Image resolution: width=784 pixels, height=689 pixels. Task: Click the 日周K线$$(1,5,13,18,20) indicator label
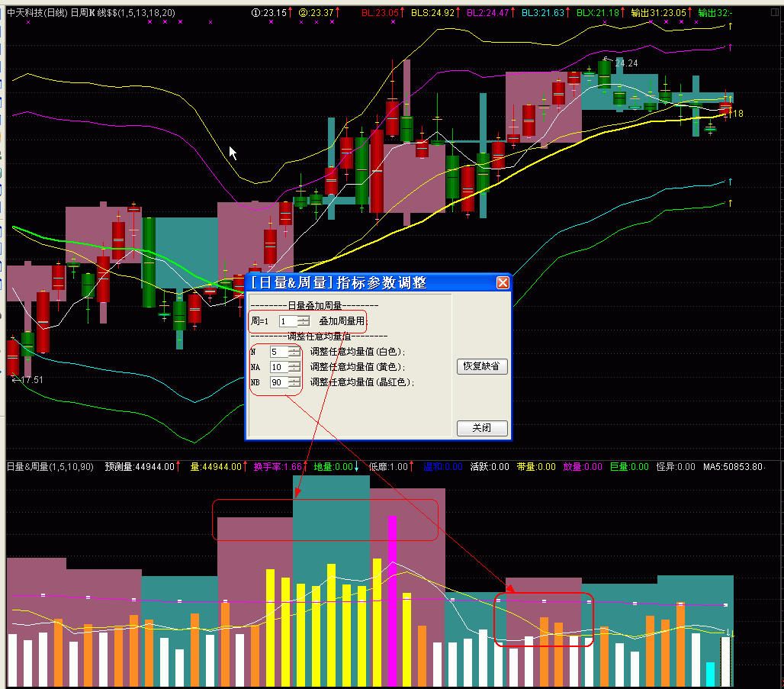pos(123,12)
